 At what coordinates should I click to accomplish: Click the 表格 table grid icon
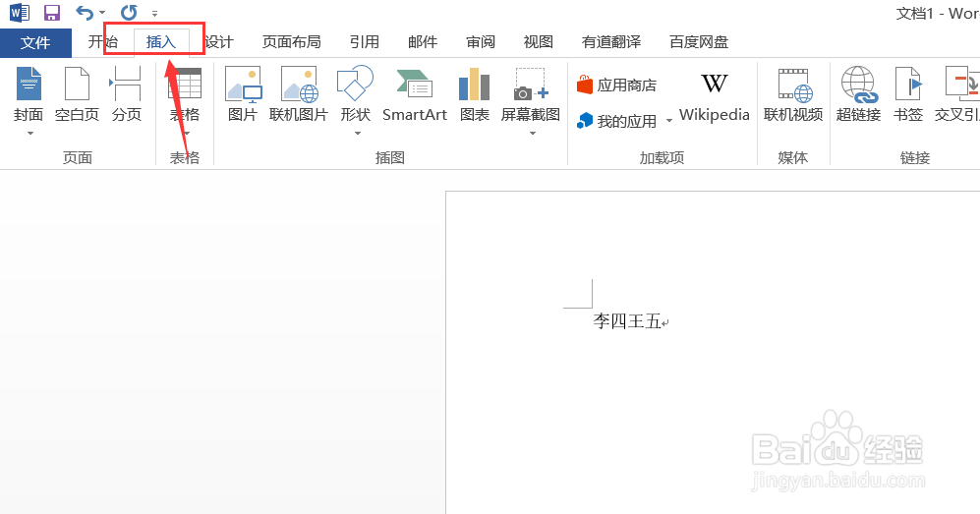[185, 84]
